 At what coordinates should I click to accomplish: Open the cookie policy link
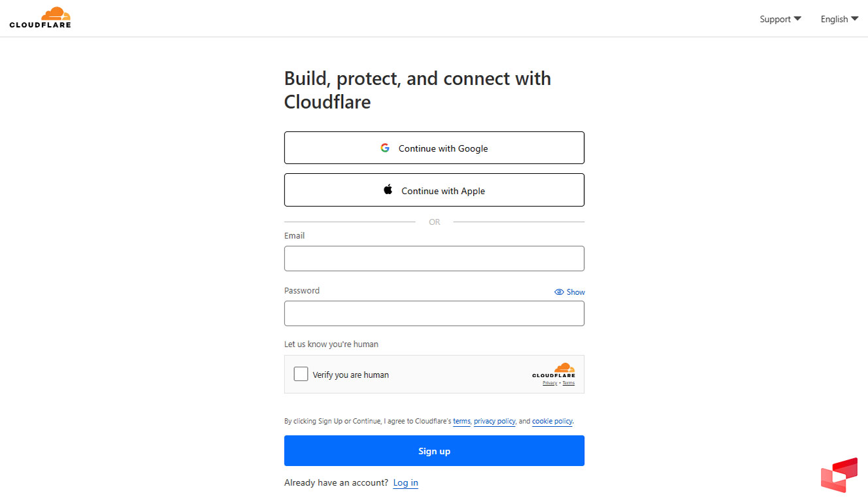[x=552, y=422]
